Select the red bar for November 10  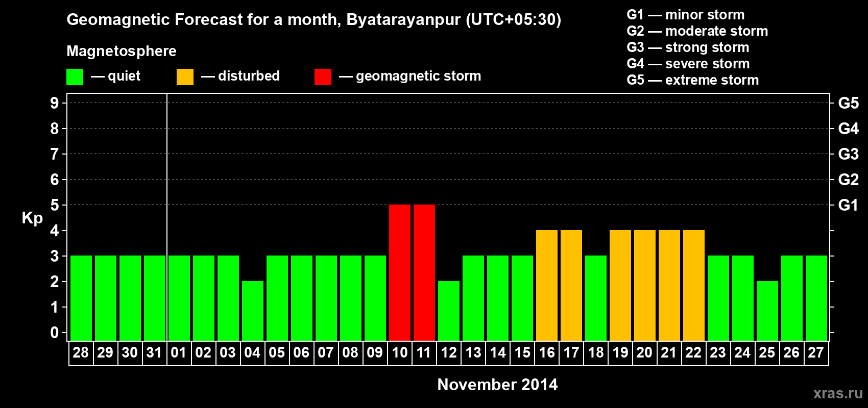coord(400,272)
